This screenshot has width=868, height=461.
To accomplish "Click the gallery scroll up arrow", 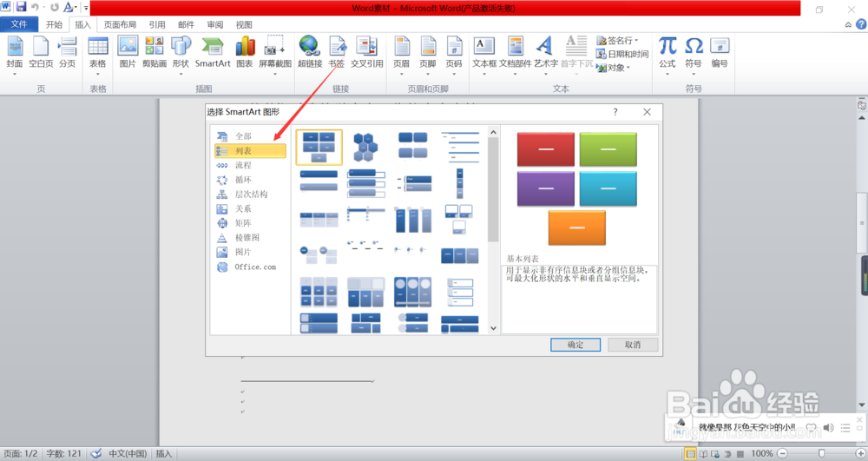I will tap(493, 132).
